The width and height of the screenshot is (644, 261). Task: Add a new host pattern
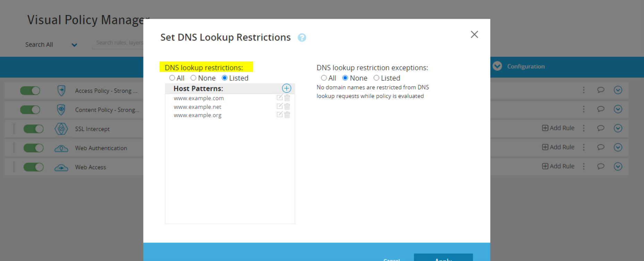pyautogui.click(x=286, y=88)
